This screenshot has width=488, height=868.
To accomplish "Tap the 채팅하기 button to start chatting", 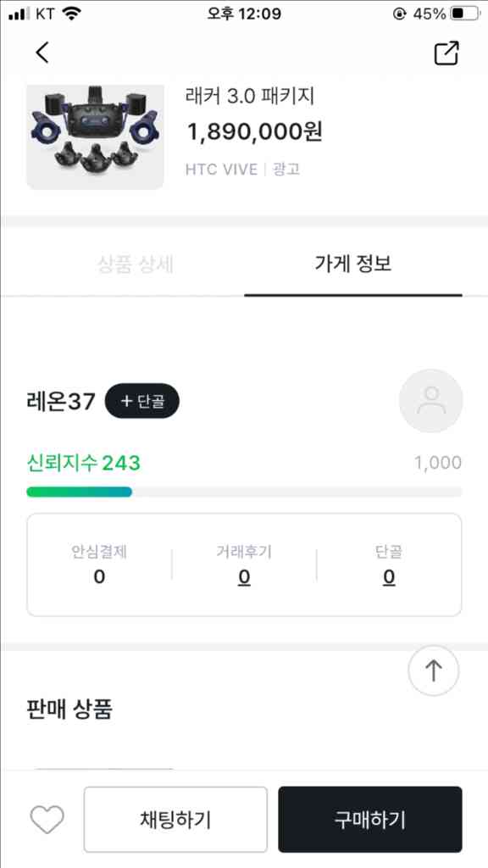I will click(175, 819).
